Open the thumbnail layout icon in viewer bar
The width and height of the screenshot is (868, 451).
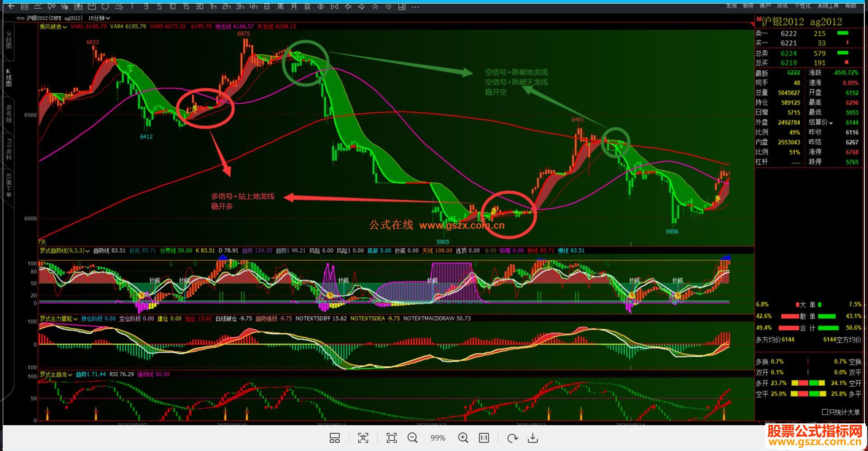pyautogui.click(x=335, y=438)
